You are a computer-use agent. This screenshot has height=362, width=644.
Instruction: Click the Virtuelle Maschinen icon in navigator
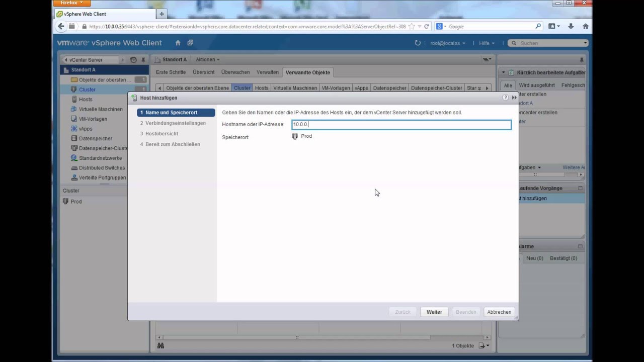(x=74, y=109)
